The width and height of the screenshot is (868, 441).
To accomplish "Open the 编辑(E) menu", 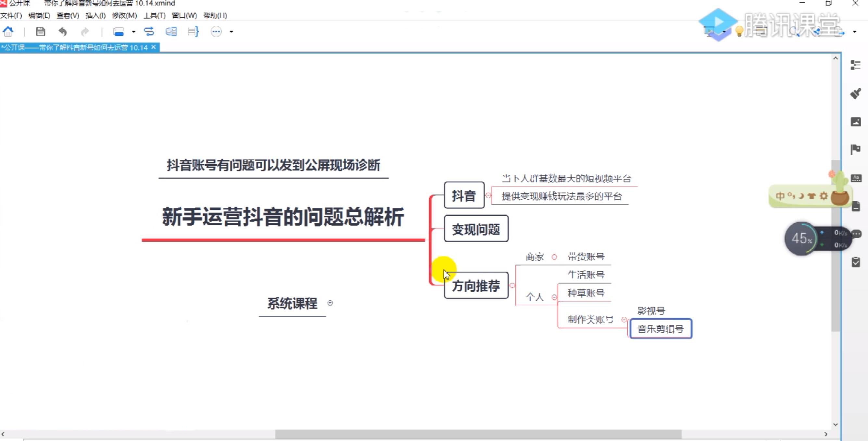I will pos(39,16).
